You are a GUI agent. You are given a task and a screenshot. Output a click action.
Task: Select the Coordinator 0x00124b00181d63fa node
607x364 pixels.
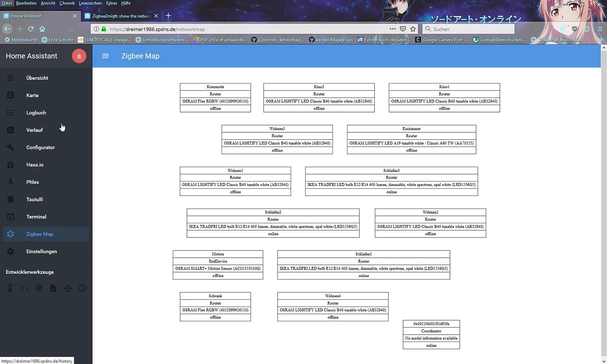click(431, 335)
